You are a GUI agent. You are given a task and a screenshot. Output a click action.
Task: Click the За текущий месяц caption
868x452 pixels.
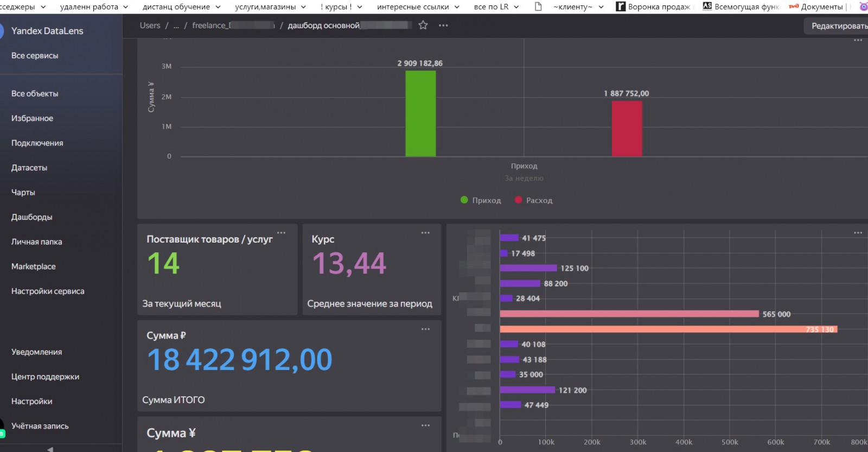182,304
